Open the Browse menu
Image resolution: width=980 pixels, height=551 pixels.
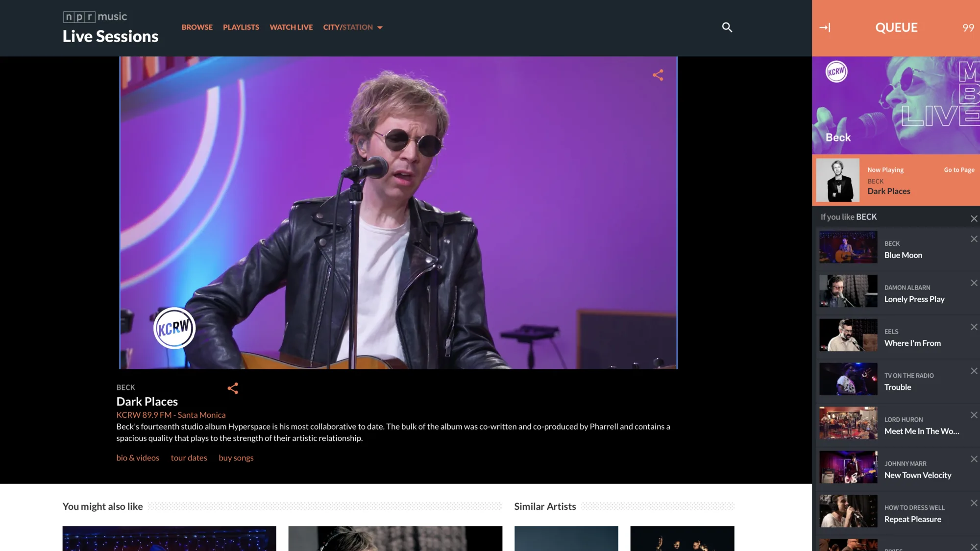(197, 27)
